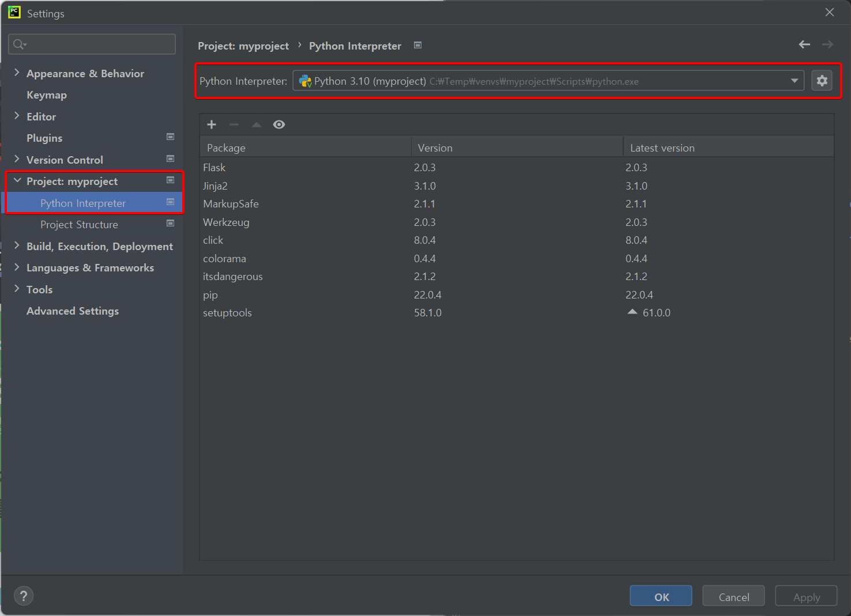851x616 pixels.
Task: Click the Project: myproject breadcrumb
Action: tap(243, 46)
